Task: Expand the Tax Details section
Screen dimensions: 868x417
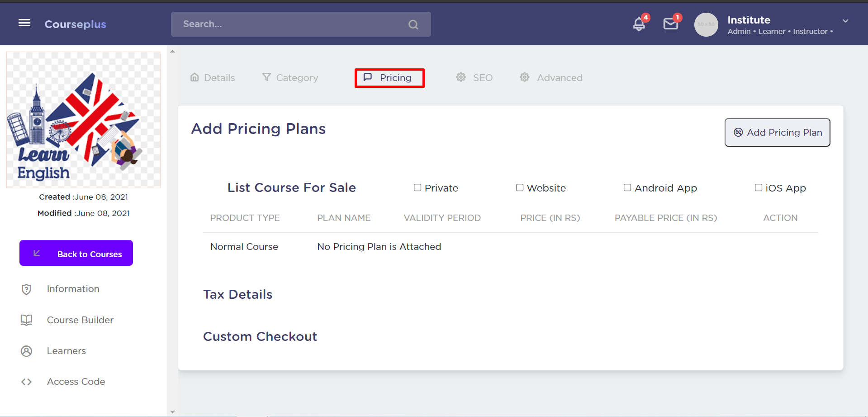Action: [237, 294]
